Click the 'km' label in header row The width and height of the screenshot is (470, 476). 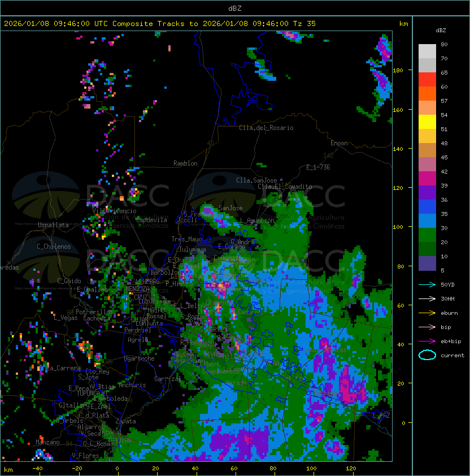[x=403, y=24]
